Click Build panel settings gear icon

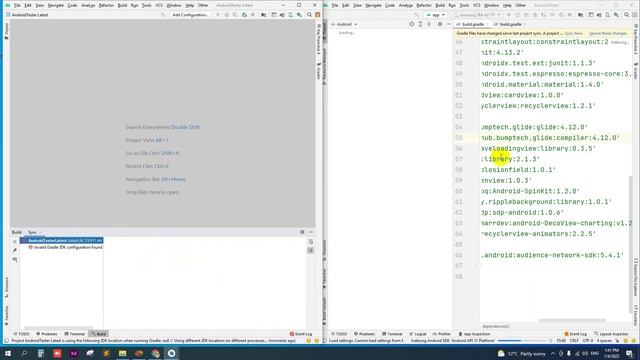[x=302, y=232]
